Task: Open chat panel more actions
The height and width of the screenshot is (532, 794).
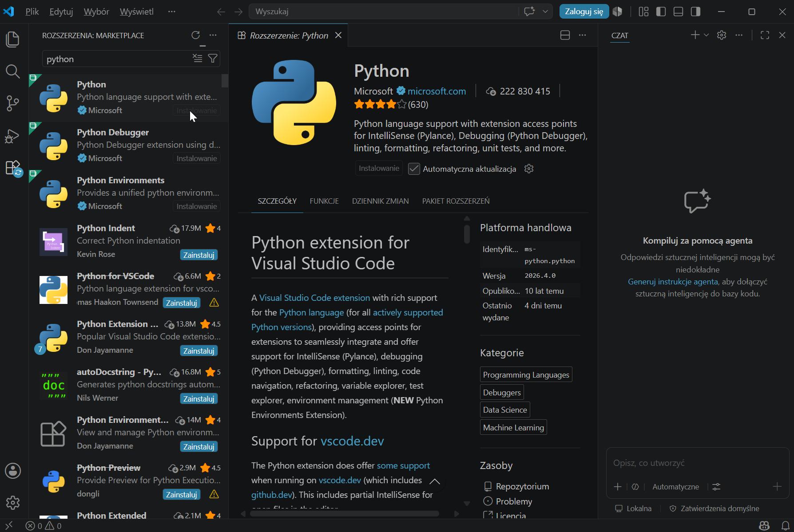Action: tap(739, 35)
